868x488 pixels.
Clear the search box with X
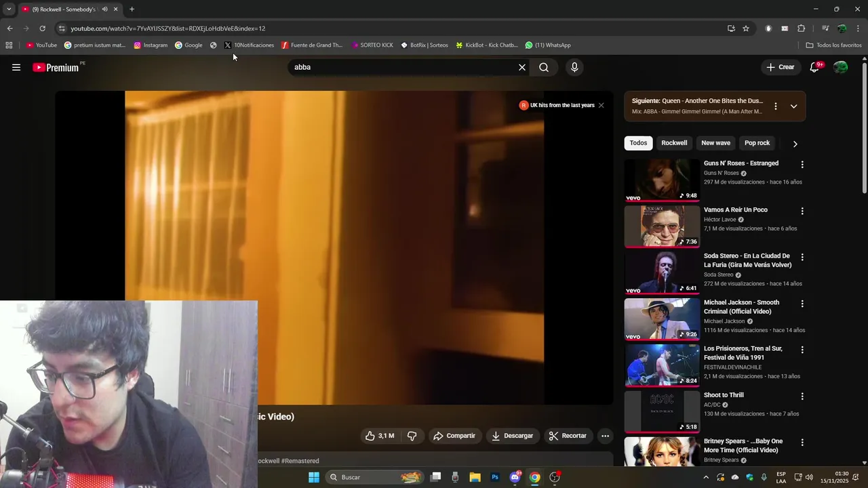(522, 67)
